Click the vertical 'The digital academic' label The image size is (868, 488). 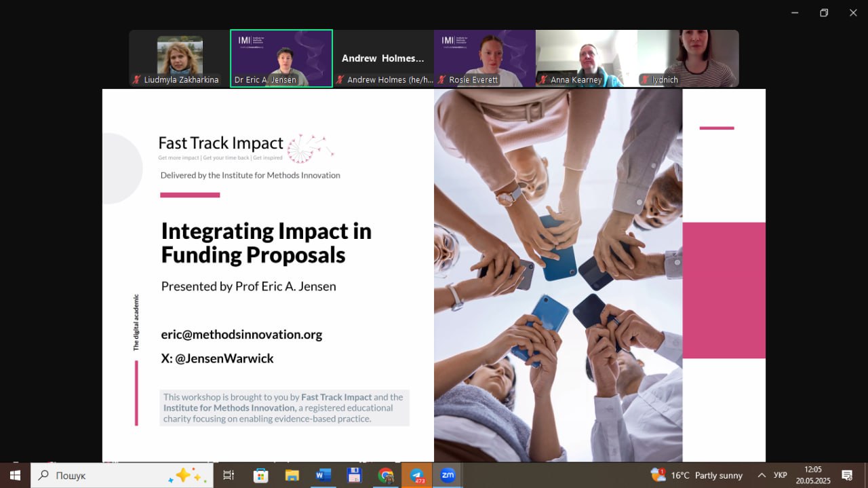136,322
